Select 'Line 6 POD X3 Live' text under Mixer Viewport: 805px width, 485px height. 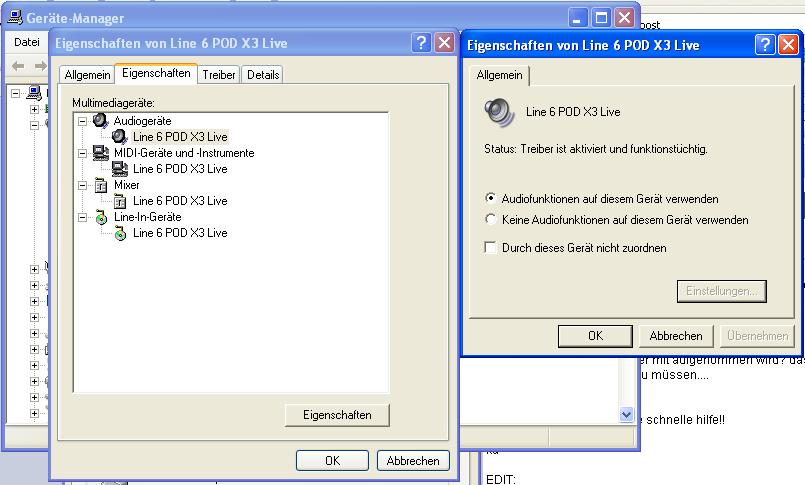[x=180, y=201]
